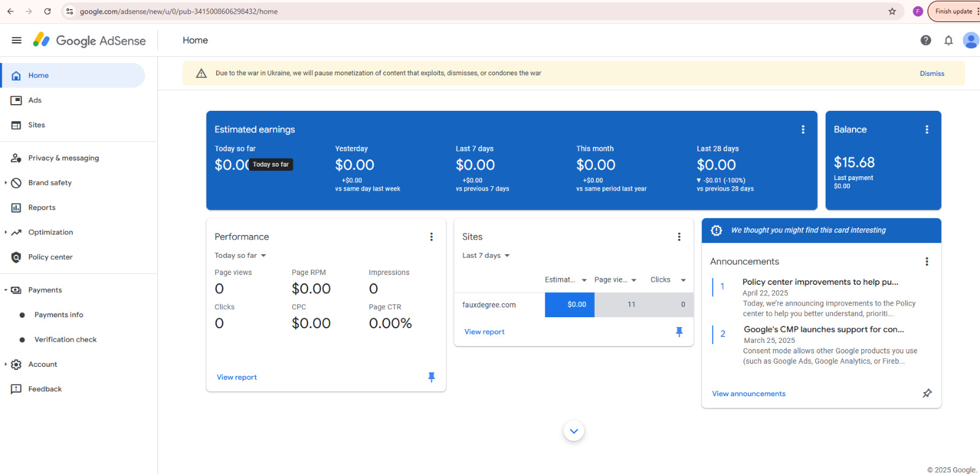Open Announcements card options menu
Screen dimensions: 980x474
927,261
